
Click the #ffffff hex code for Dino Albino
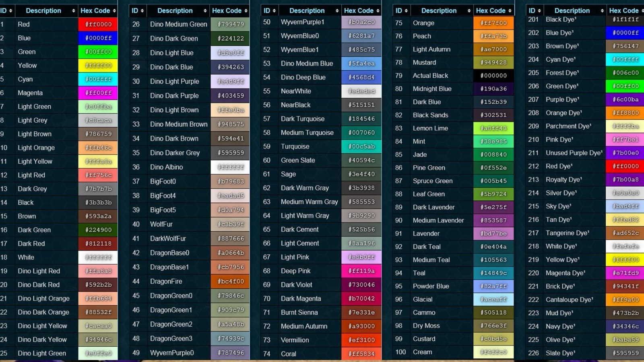coord(230,167)
